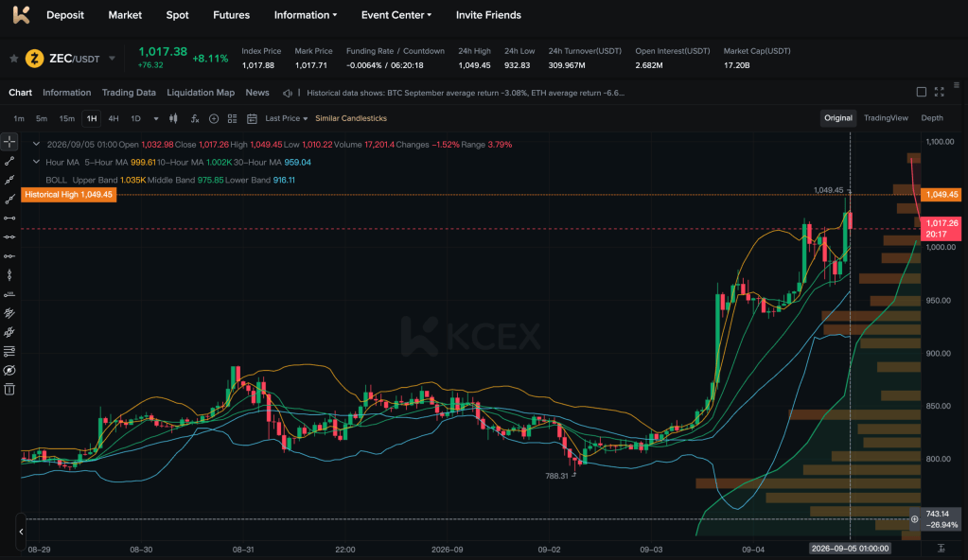Switch to the Depth chart view

click(932, 118)
